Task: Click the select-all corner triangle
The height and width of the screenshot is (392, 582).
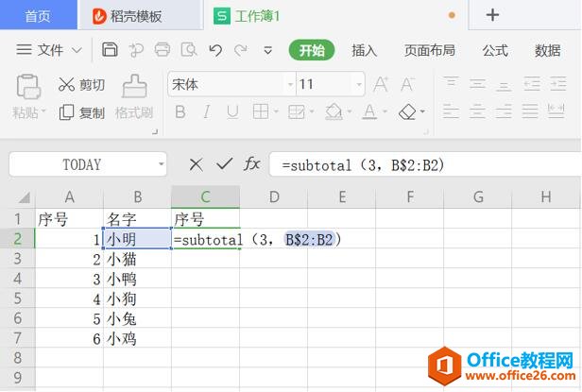Action: 25,197
